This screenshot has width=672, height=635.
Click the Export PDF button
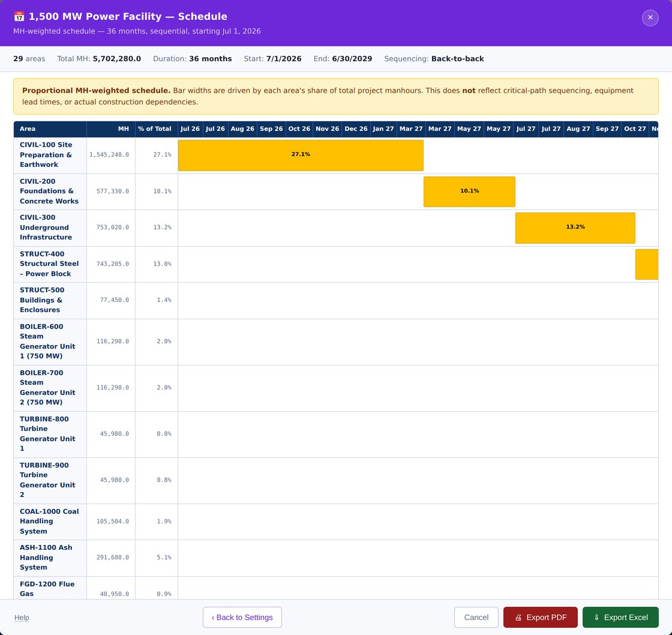click(540, 617)
